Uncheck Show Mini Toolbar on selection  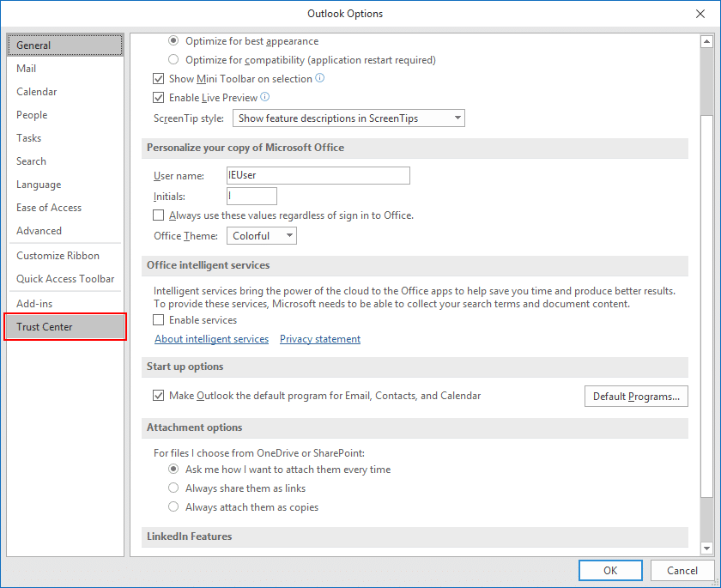tap(159, 79)
